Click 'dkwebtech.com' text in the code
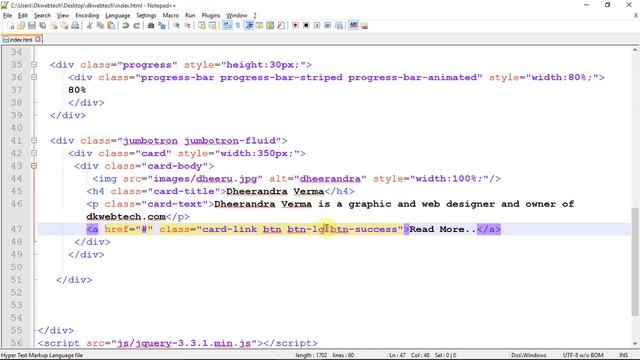 [126, 216]
